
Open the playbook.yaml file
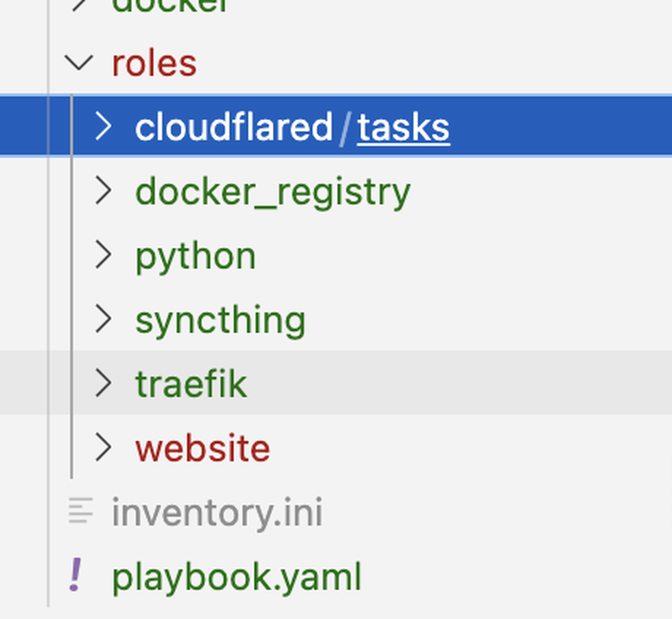[236, 577]
